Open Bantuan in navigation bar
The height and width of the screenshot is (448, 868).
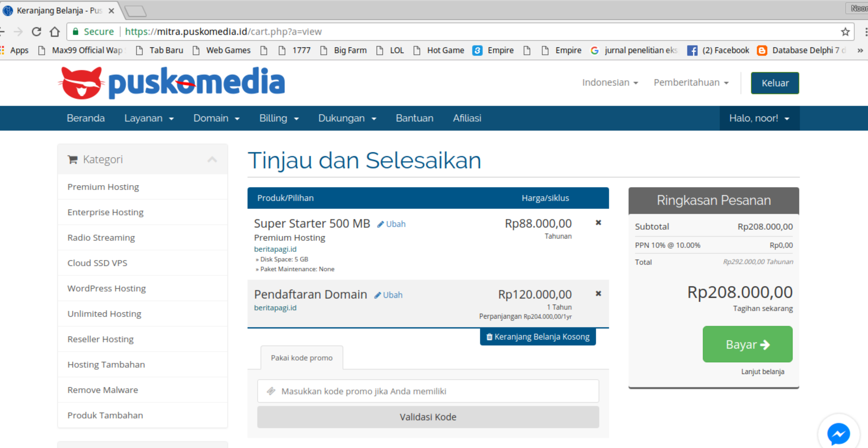(415, 118)
